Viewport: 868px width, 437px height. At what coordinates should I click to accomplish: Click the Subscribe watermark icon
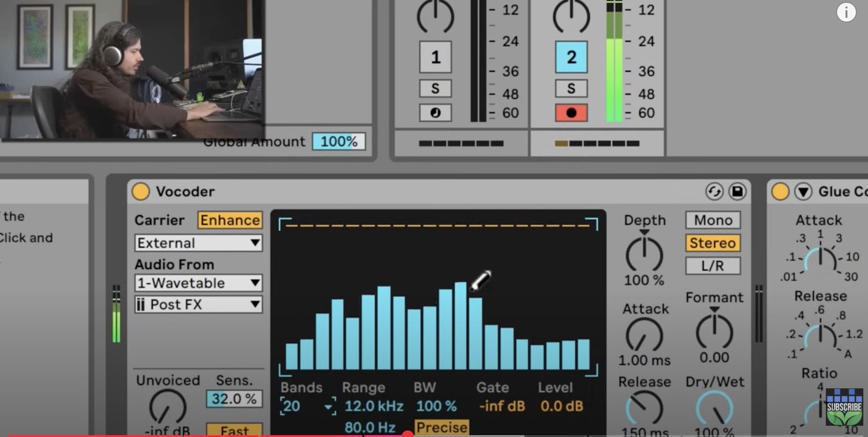[x=844, y=407]
